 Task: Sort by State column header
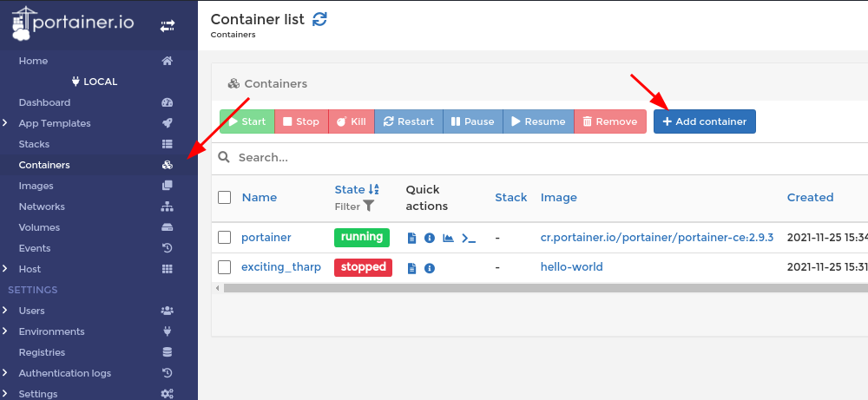pyautogui.click(x=357, y=189)
